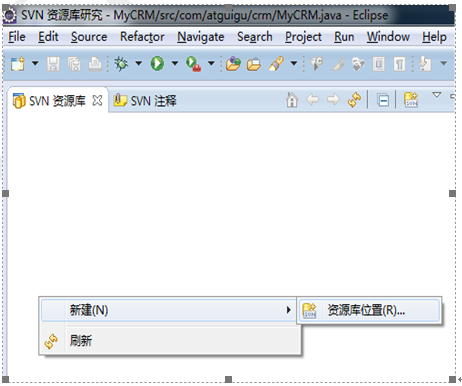The width and height of the screenshot is (462, 386).
Task: Open the Project menu
Action: tap(303, 37)
